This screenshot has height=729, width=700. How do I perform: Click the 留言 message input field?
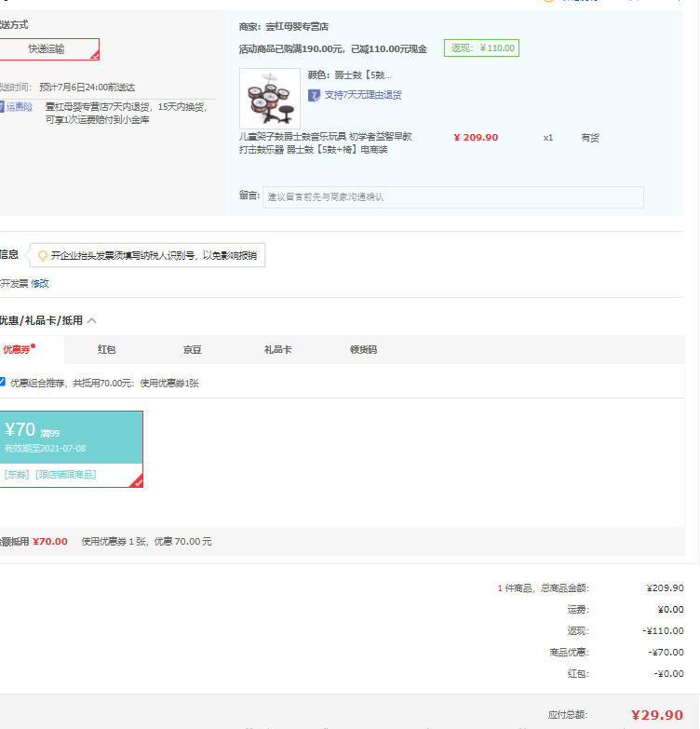452,197
